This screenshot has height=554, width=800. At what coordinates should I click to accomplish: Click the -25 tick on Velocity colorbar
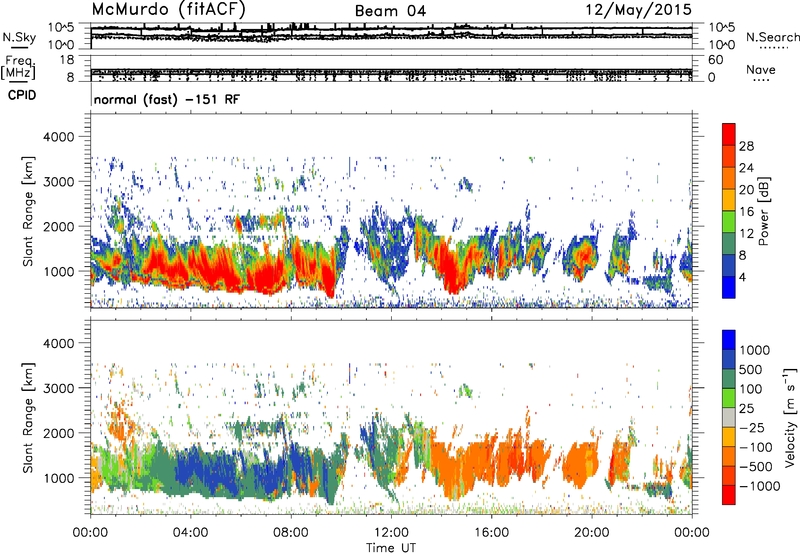(752, 427)
